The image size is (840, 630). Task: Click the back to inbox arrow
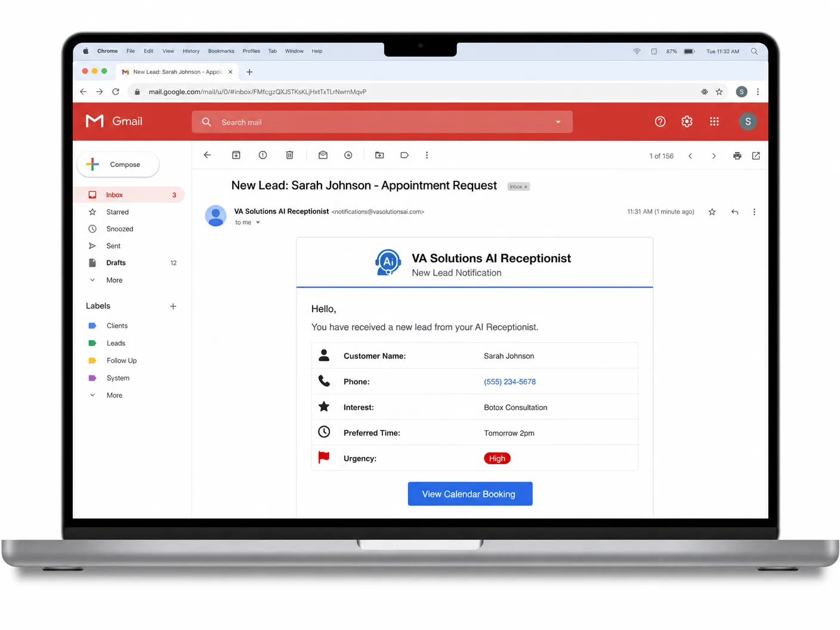point(207,155)
